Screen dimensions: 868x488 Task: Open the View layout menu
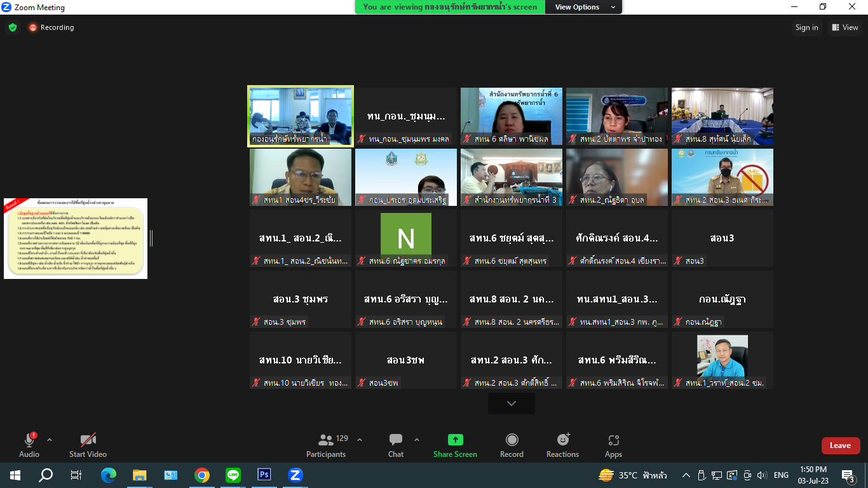pos(844,27)
